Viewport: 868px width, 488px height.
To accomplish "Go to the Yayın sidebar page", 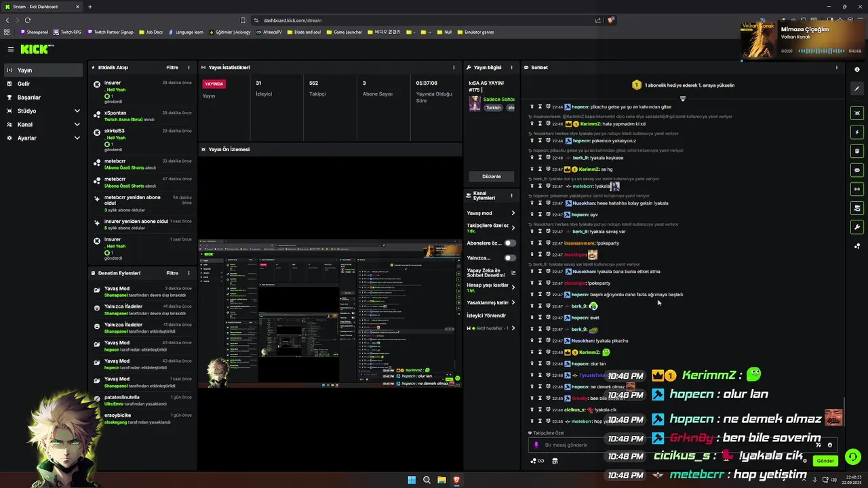I will point(43,70).
